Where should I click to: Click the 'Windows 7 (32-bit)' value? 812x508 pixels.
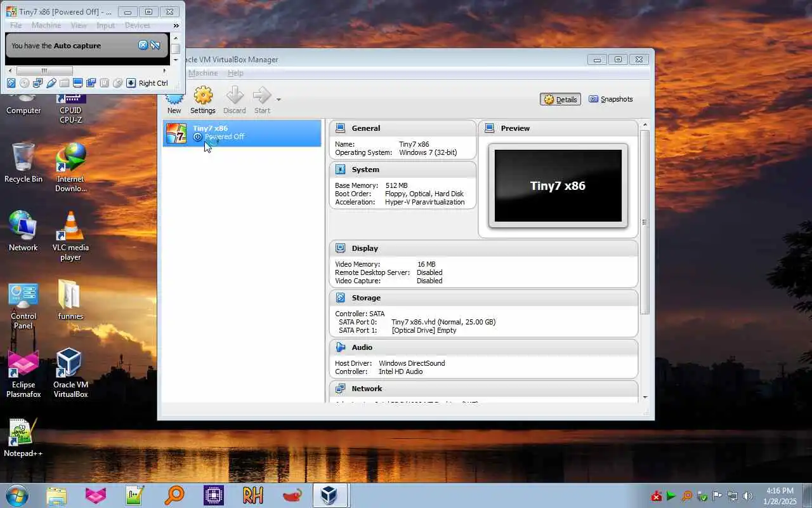coord(428,152)
